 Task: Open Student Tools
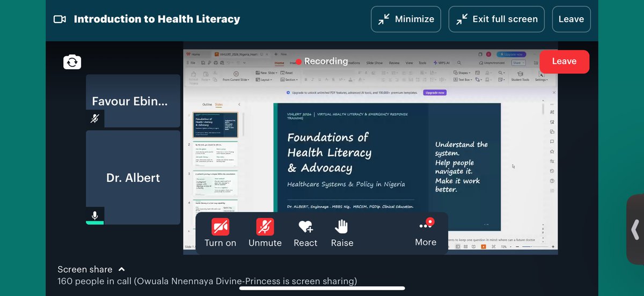[x=519, y=76]
